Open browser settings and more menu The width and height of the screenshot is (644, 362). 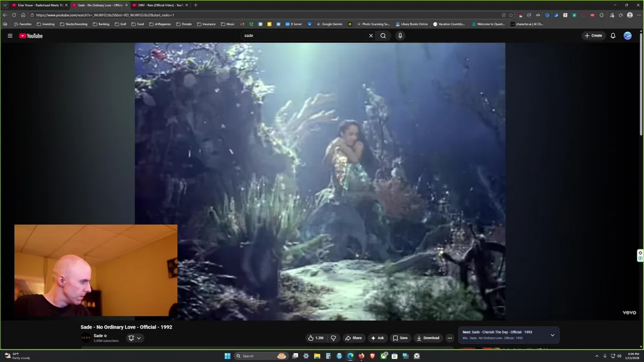click(x=638, y=15)
